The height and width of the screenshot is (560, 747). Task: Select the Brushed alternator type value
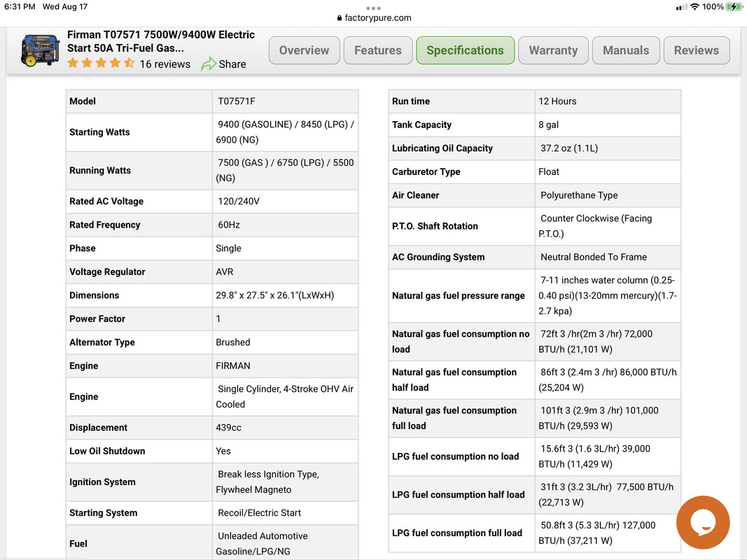pyautogui.click(x=232, y=342)
